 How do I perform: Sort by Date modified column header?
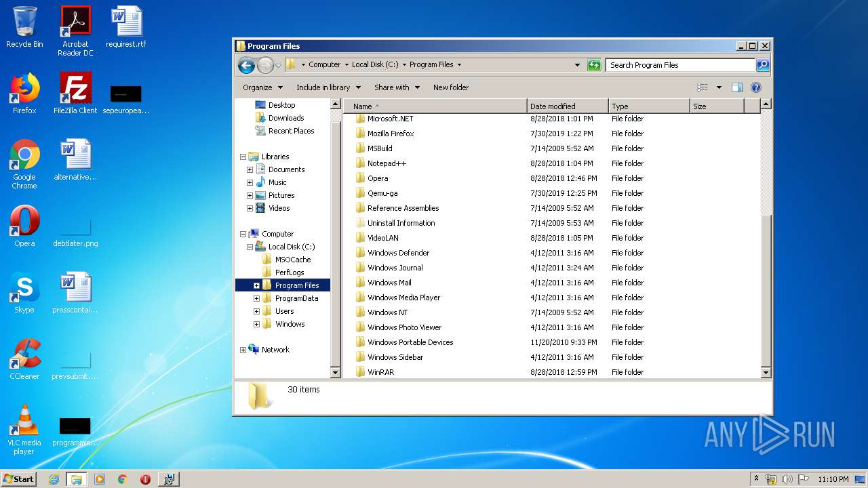click(x=568, y=106)
